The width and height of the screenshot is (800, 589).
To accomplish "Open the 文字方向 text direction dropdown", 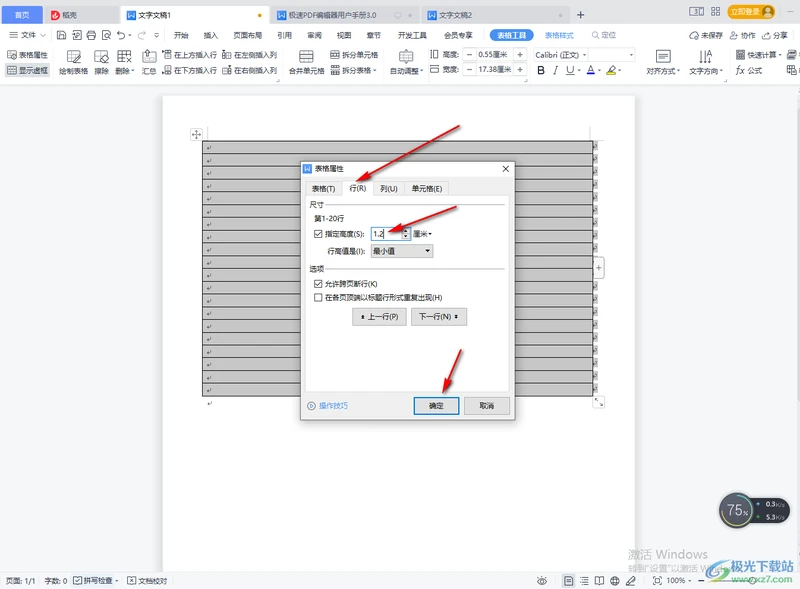I will [706, 63].
